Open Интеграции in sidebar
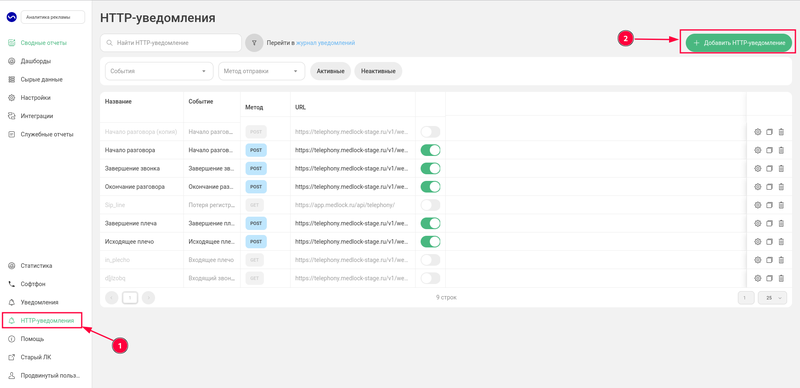 coord(37,116)
